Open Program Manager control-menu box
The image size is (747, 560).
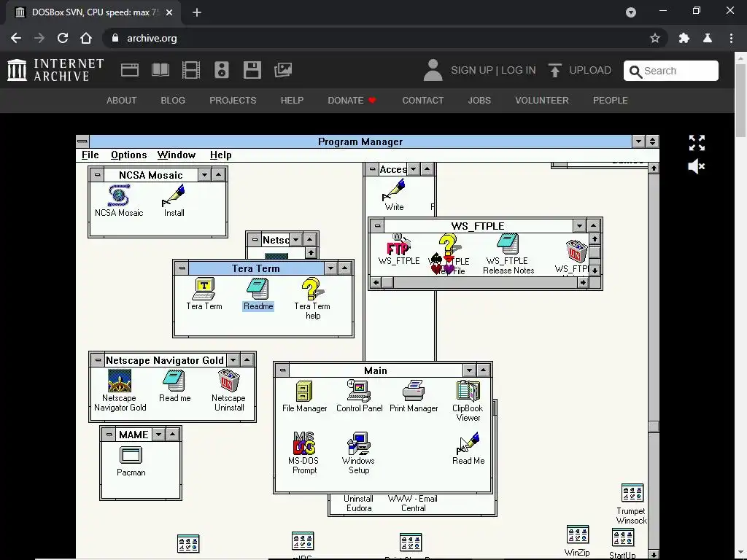(x=82, y=141)
